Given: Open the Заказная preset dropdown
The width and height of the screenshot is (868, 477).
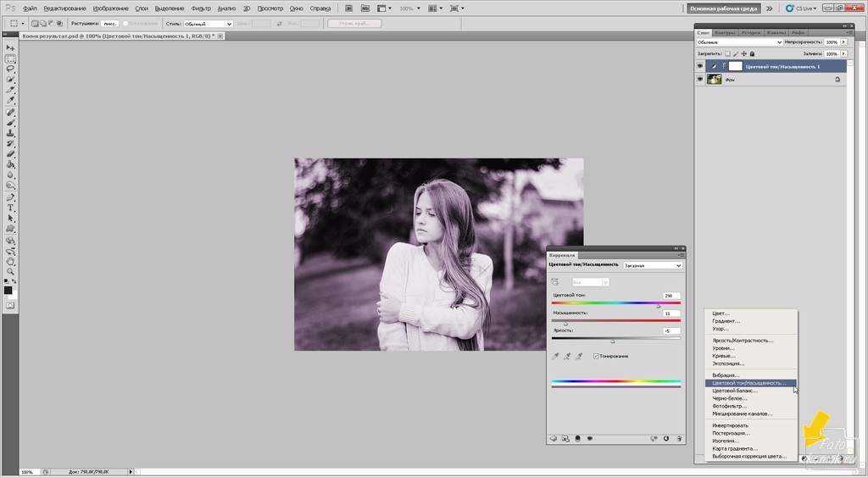Looking at the screenshot, I should click(x=653, y=266).
